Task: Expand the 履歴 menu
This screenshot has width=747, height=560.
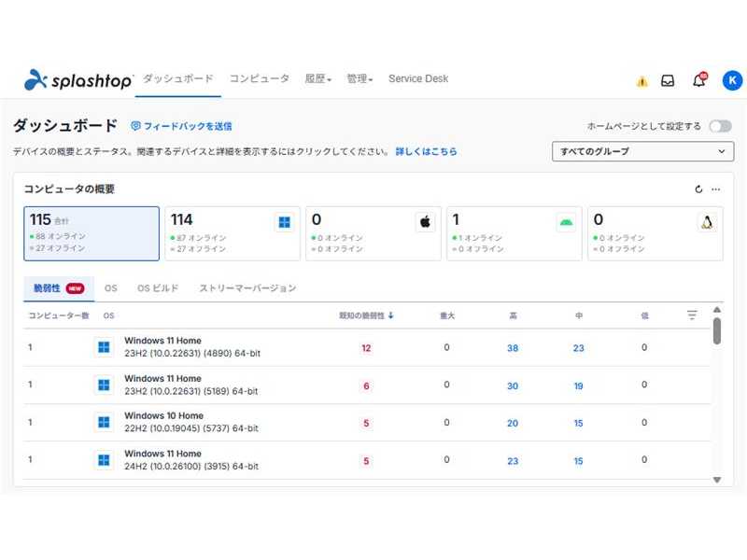Action: [317, 79]
